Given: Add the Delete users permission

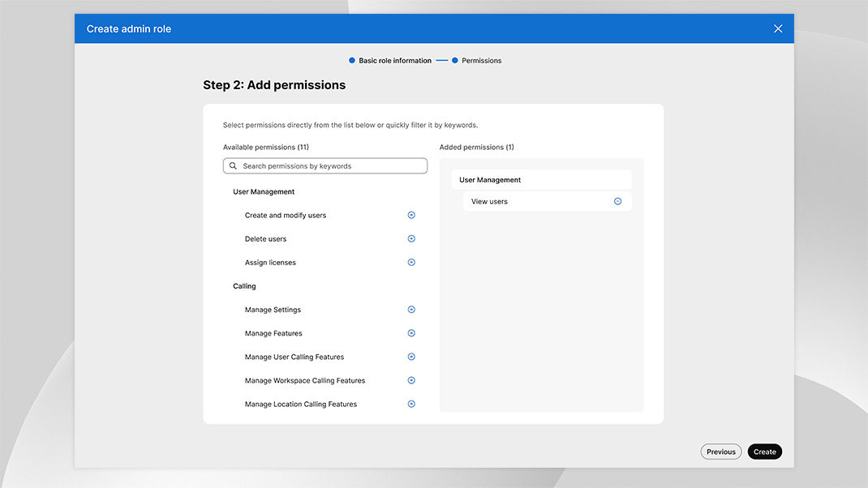Looking at the screenshot, I should coord(411,239).
